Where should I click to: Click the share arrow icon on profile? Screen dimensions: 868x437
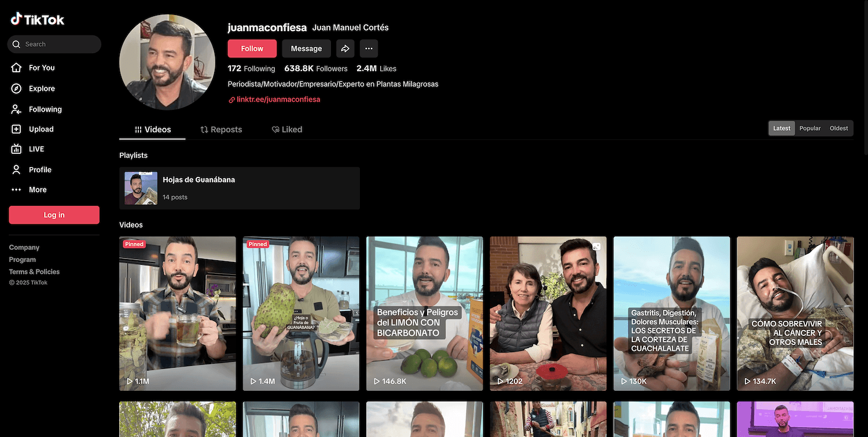[345, 49]
